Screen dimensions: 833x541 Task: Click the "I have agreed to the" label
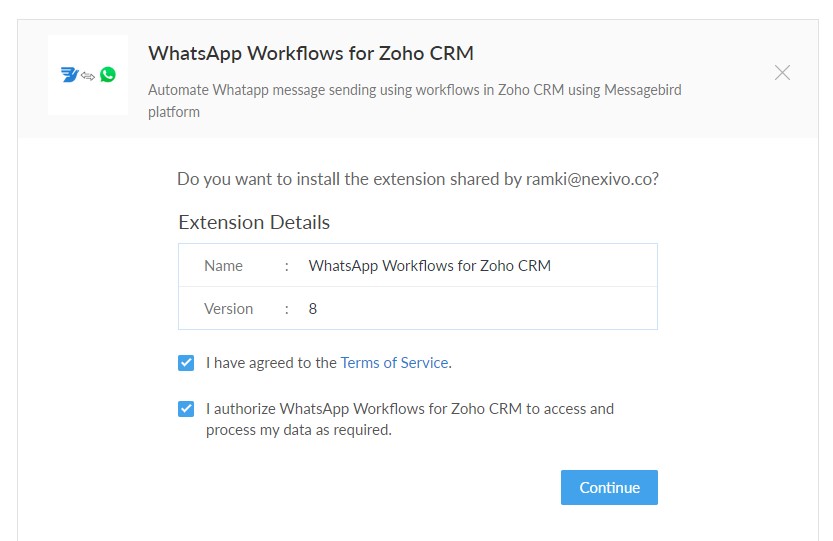(x=271, y=363)
